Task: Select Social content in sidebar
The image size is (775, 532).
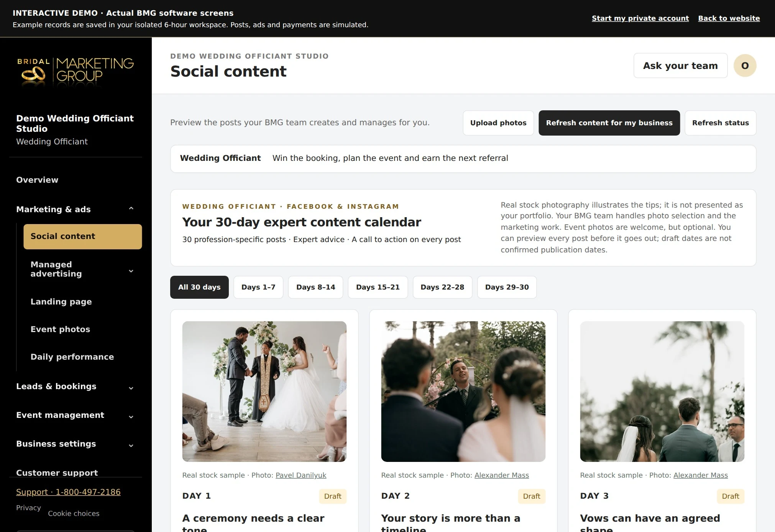Action: coord(83,237)
